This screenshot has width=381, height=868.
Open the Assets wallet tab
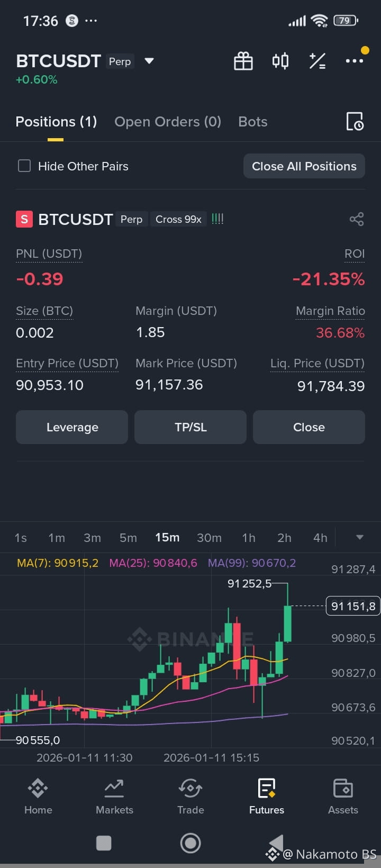point(343,796)
